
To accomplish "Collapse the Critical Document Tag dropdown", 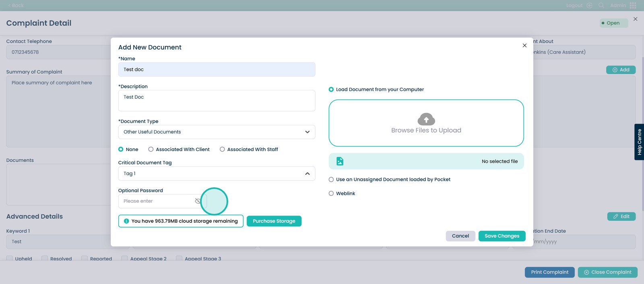I will pyautogui.click(x=307, y=174).
